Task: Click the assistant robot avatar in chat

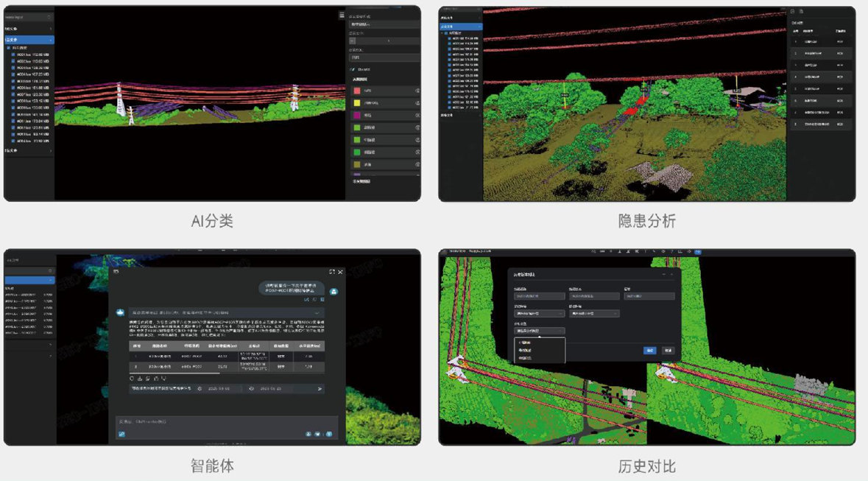Action: click(x=120, y=312)
